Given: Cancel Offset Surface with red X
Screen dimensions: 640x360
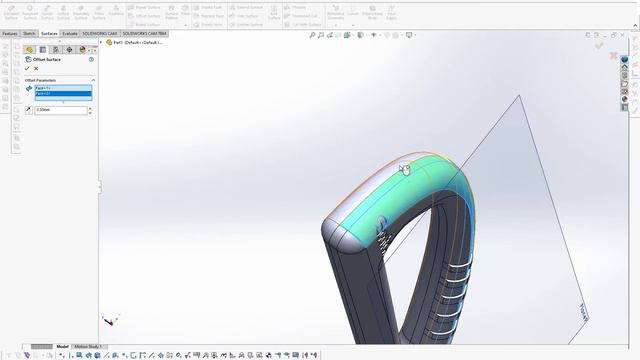Looking at the screenshot, I should [x=36, y=69].
